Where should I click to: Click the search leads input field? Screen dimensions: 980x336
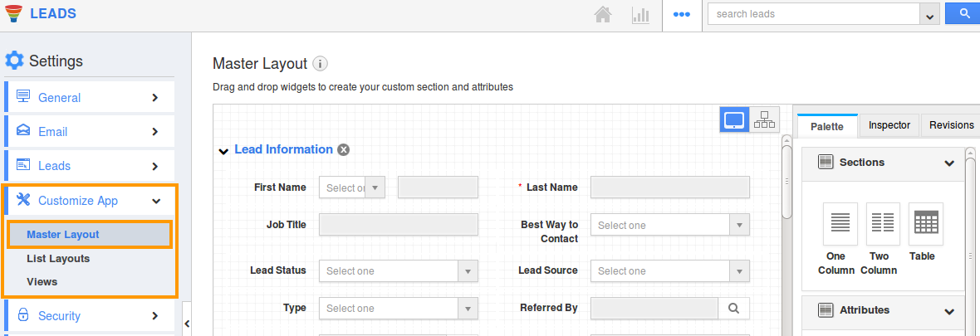(813, 14)
